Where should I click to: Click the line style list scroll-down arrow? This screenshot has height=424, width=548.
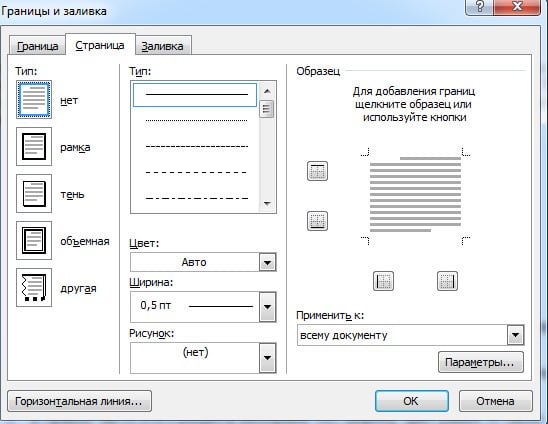tap(267, 203)
